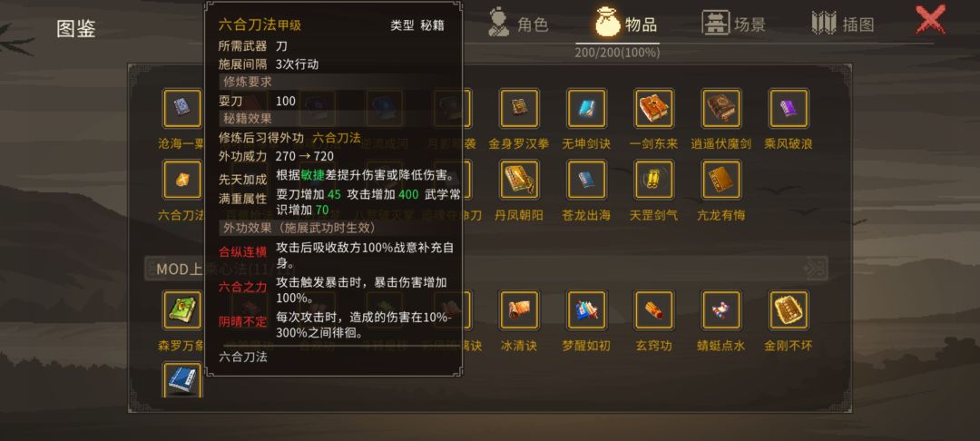The width and height of the screenshot is (980, 441).
Task: Select the 亢龙有悔 golden book icon
Action: click(721, 180)
